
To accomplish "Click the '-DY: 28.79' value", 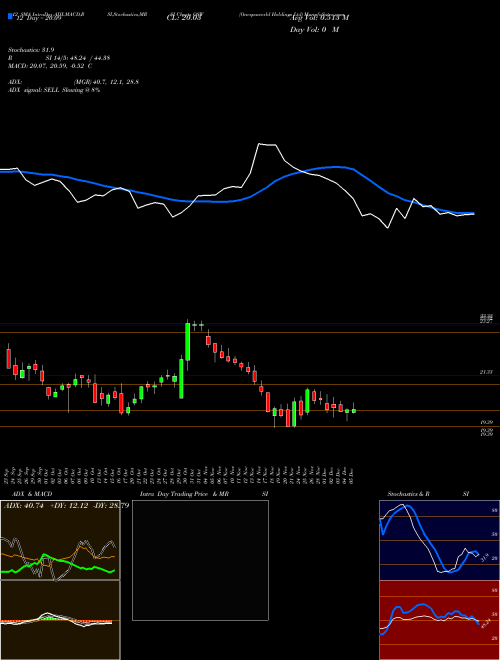I will [111, 506].
